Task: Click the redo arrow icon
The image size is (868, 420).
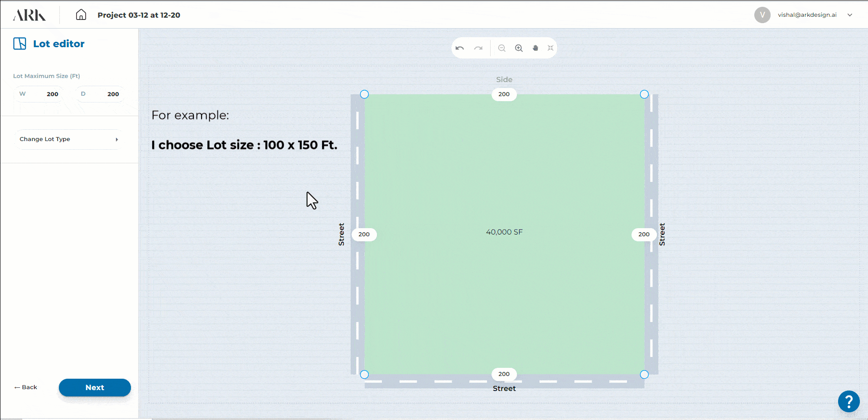Action: point(478,48)
